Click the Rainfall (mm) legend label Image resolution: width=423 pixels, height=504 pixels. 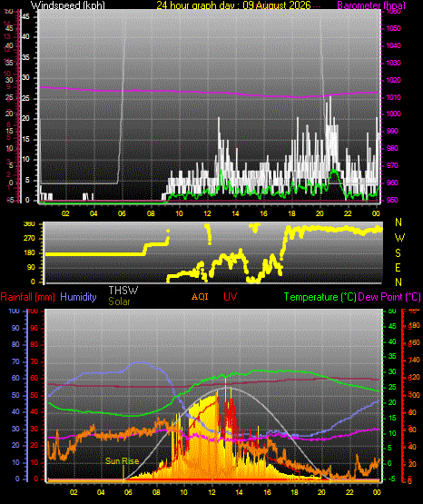click(27, 297)
